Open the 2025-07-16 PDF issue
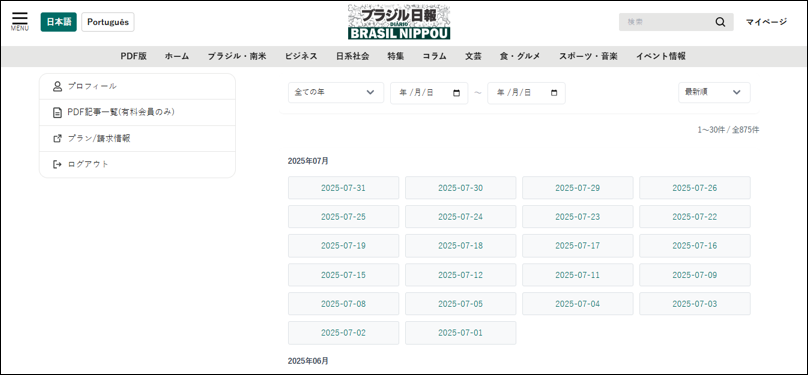 coord(695,246)
